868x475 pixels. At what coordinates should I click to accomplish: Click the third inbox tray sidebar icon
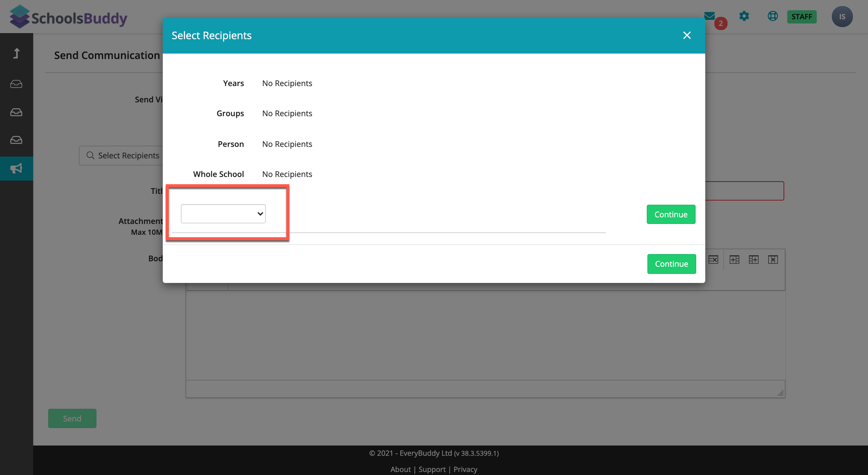pos(16,140)
